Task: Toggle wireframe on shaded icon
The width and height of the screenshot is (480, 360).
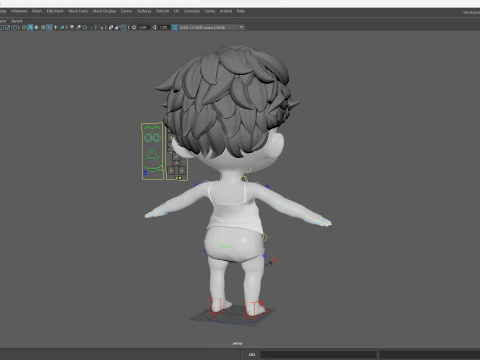Action: [x=43, y=27]
